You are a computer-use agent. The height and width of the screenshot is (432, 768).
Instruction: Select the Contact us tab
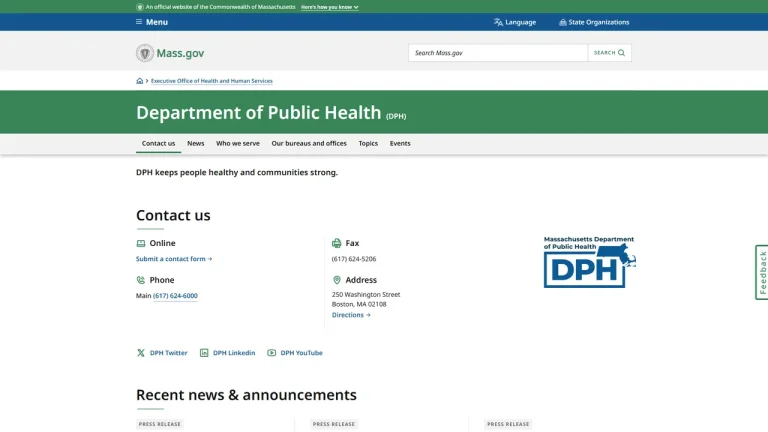pos(158,144)
